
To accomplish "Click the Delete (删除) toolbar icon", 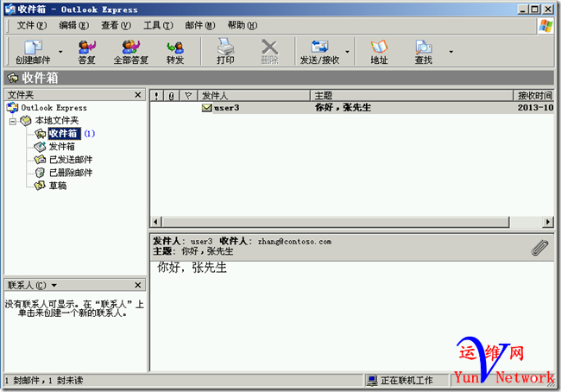I will (x=270, y=52).
